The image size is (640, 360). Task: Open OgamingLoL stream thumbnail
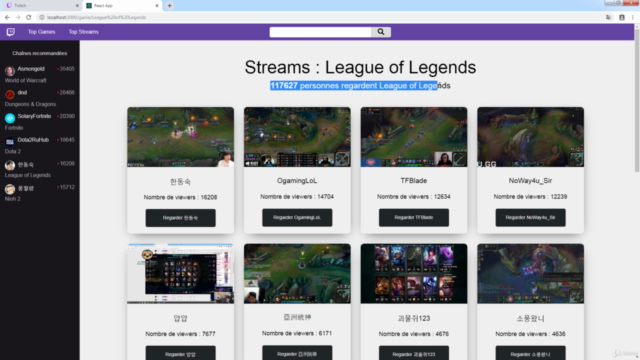(x=297, y=137)
